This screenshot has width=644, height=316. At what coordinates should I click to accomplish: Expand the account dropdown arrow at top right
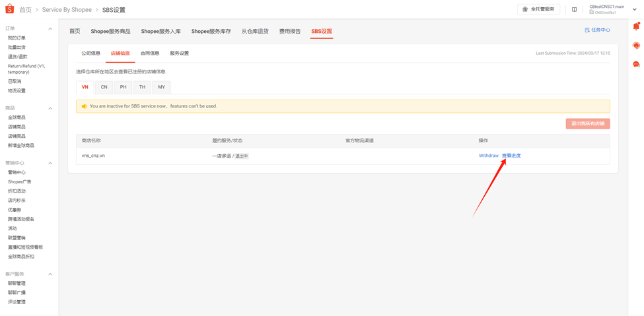(x=635, y=10)
